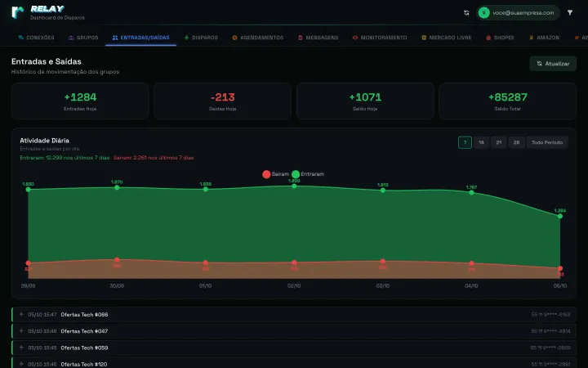Click the Mercado Livre tab icon
Screen dimensions: 588x368
[424, 38]
